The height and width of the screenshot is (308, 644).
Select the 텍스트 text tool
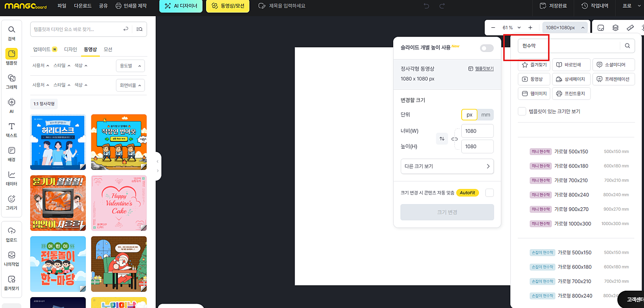coord(12,129)
